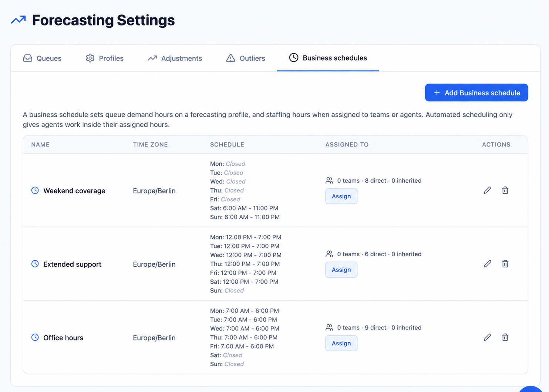
Task: Click the NAME column header
Action: pos(40,145)
